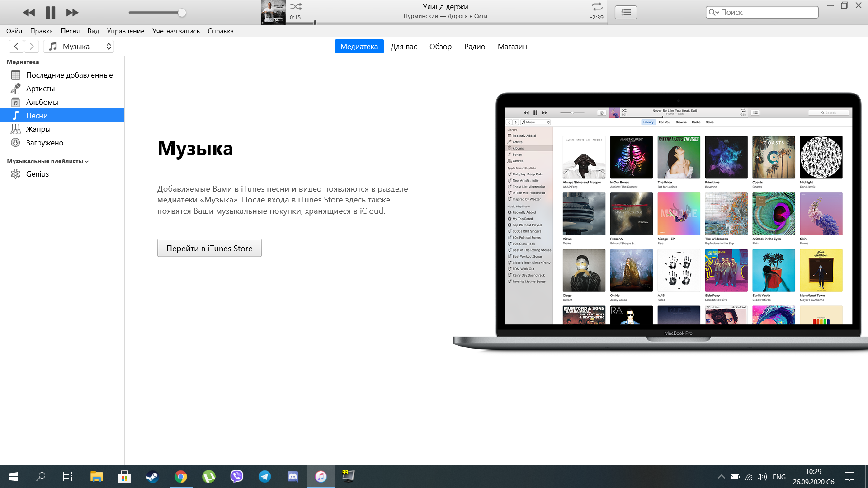
Task: Click the iTunes taskbar icon
Action: tap(321, 477)
